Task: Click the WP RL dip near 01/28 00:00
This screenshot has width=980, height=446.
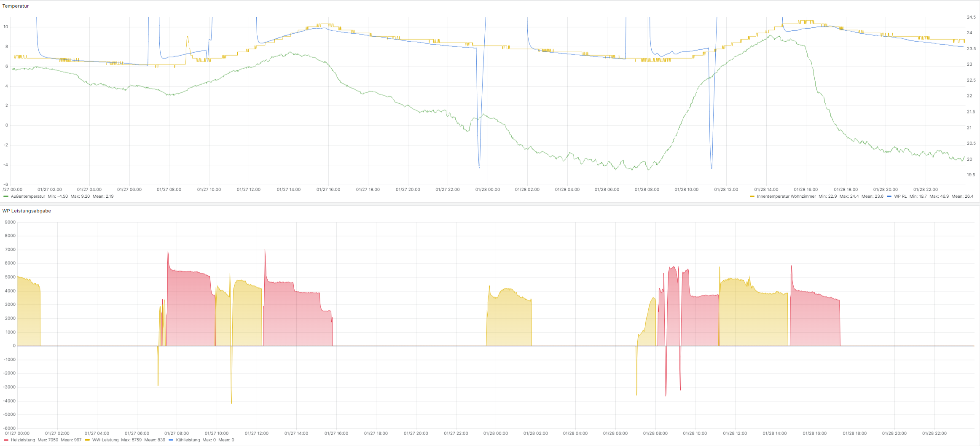Action: point(479,167)
